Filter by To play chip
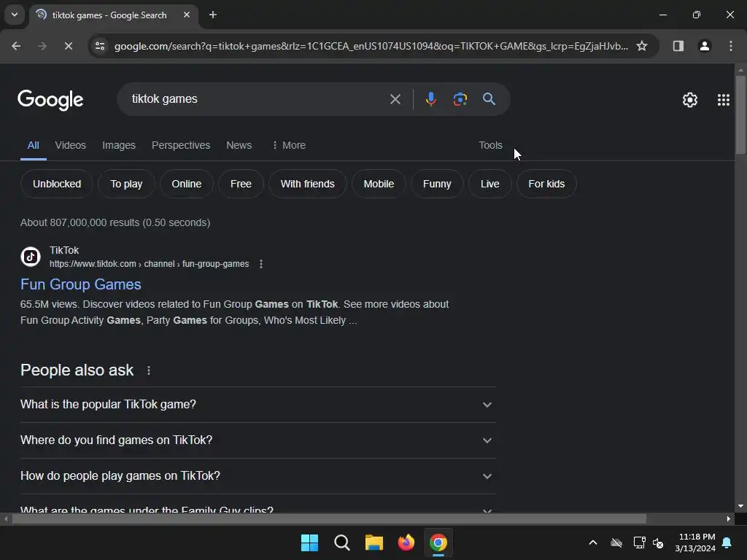The image size is (747, 560). (126, 184)
